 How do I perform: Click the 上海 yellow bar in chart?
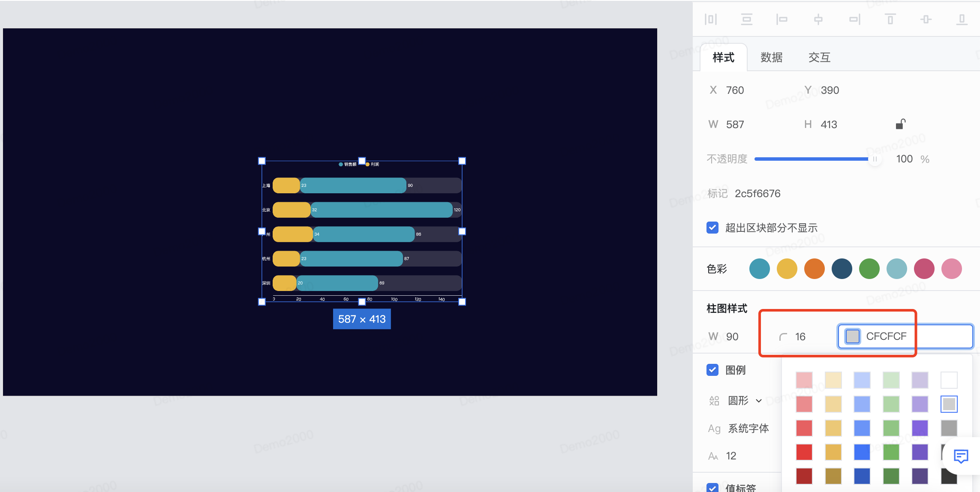286,186
